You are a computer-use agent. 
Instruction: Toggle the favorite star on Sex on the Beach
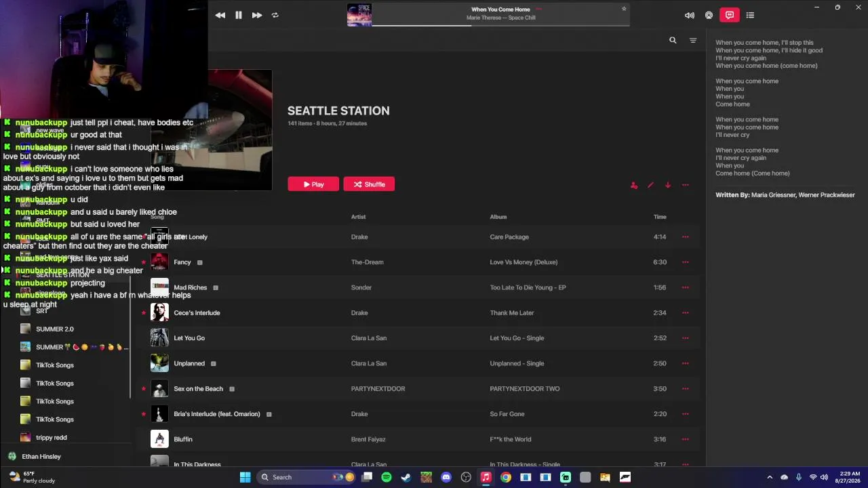coord(144,389)
